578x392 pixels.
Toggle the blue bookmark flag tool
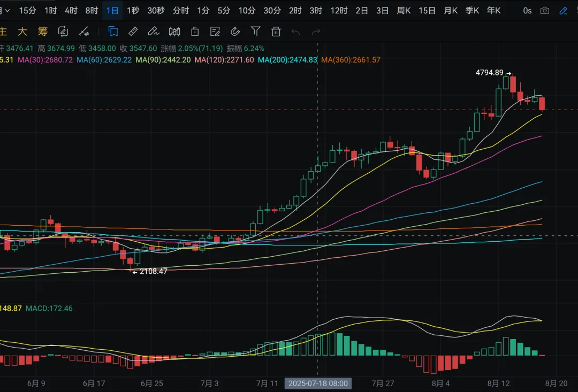[x=113, y=32]
